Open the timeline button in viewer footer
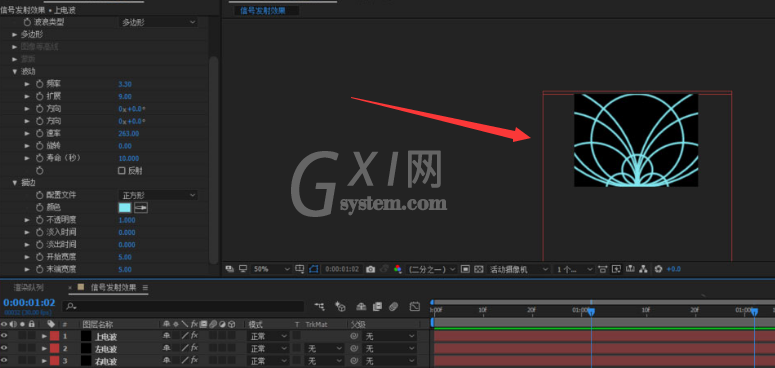Viewport: 775px width, 368px height. click(630, 269)
